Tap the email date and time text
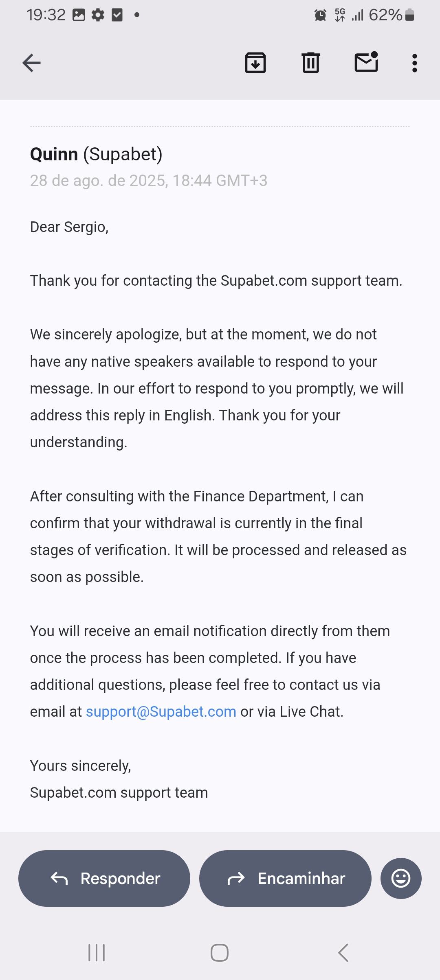Screen dimensions: 440x980 [149, 181]
